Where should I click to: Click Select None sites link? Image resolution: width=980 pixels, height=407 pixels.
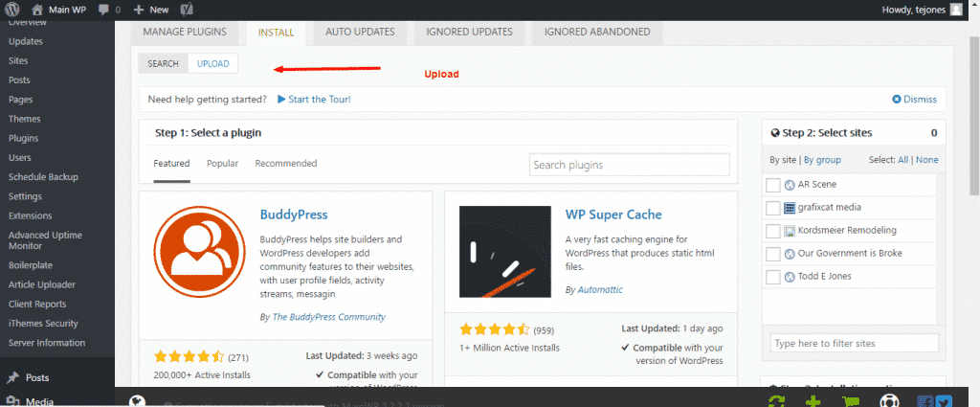pos(926,160)
